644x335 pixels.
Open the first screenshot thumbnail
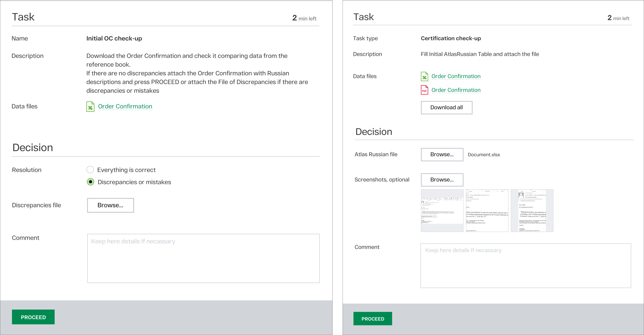point(442,211)
